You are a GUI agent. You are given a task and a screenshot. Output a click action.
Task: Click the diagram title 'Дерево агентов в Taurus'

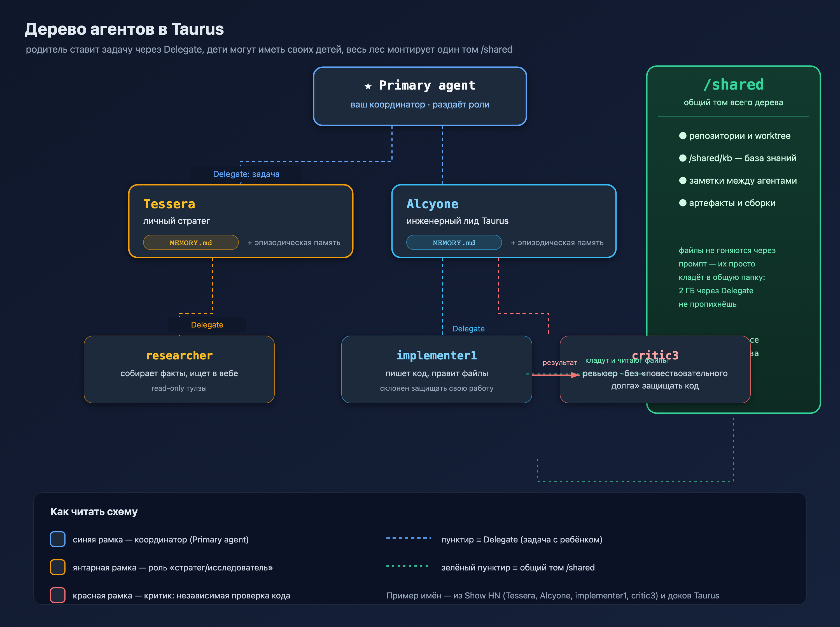[x=124, y=29]
